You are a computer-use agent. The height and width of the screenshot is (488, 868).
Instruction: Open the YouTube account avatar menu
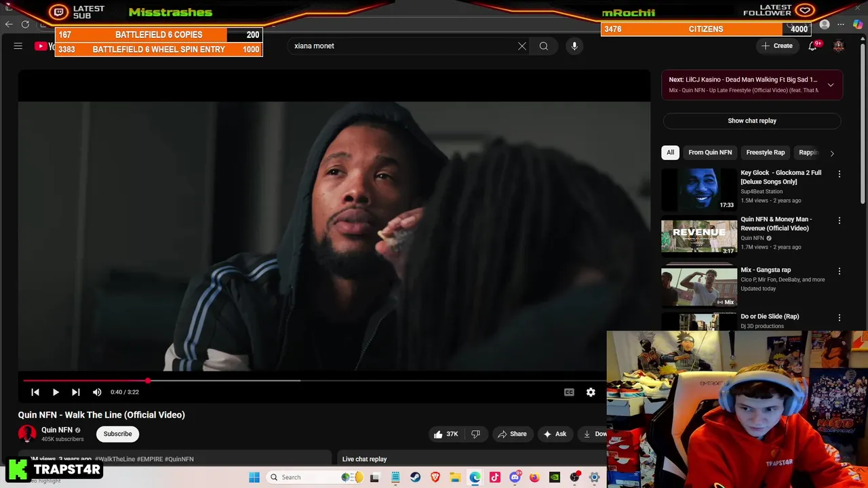[x=839, y=46]
